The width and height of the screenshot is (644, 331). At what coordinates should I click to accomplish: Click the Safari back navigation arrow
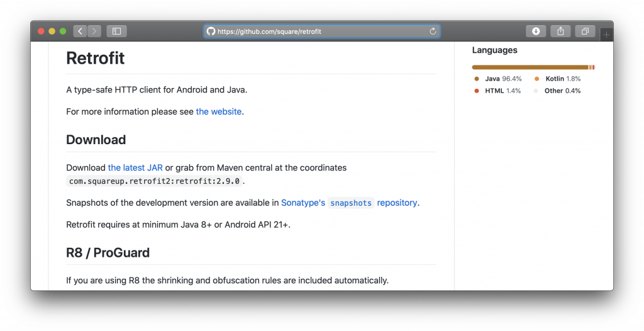80,31
